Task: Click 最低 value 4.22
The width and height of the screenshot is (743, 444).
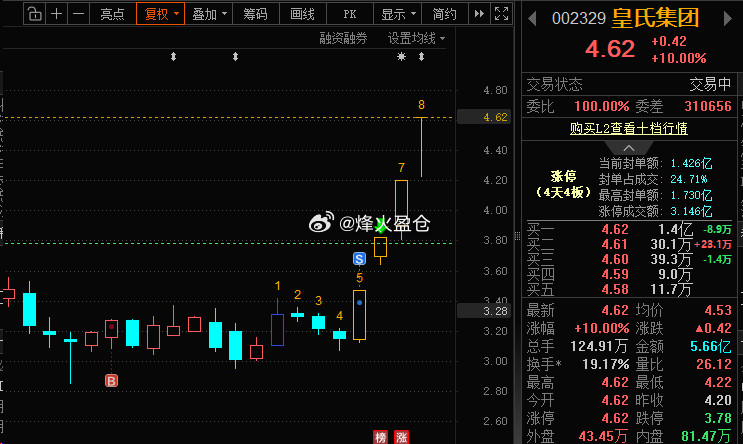Action: point(718,382)
